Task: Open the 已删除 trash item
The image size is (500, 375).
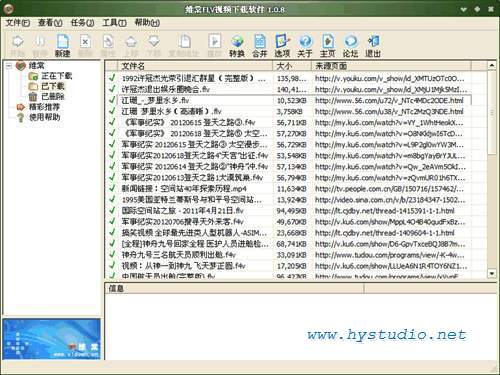Action: (53, 97)
